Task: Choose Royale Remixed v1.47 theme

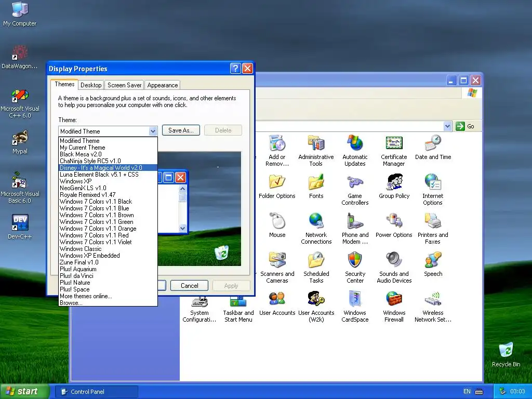Action: coord(108,195)
